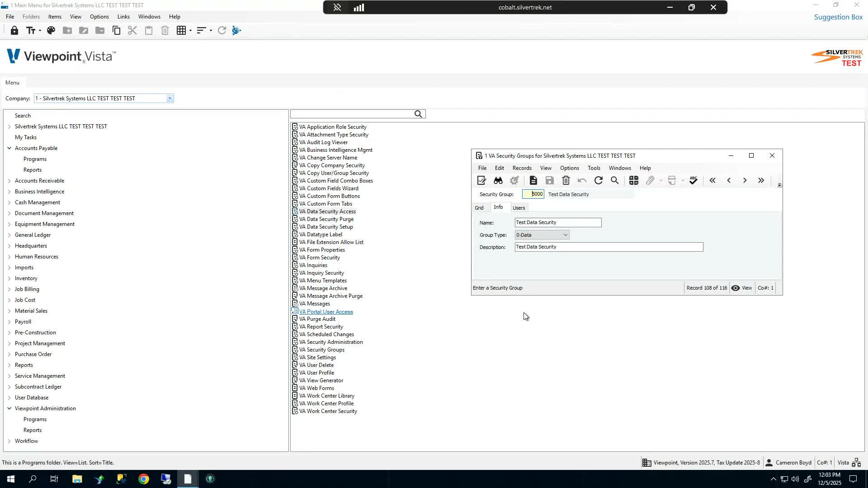Expand the Payroll tree node
This screenshot has width=868, height=488.
tap(9, 322)
